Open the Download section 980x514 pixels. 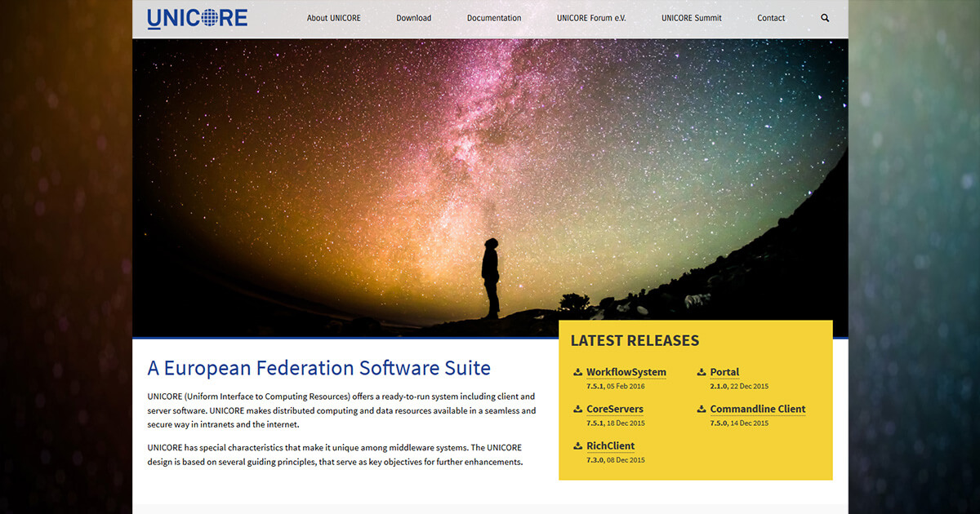(x=413, y=17)
